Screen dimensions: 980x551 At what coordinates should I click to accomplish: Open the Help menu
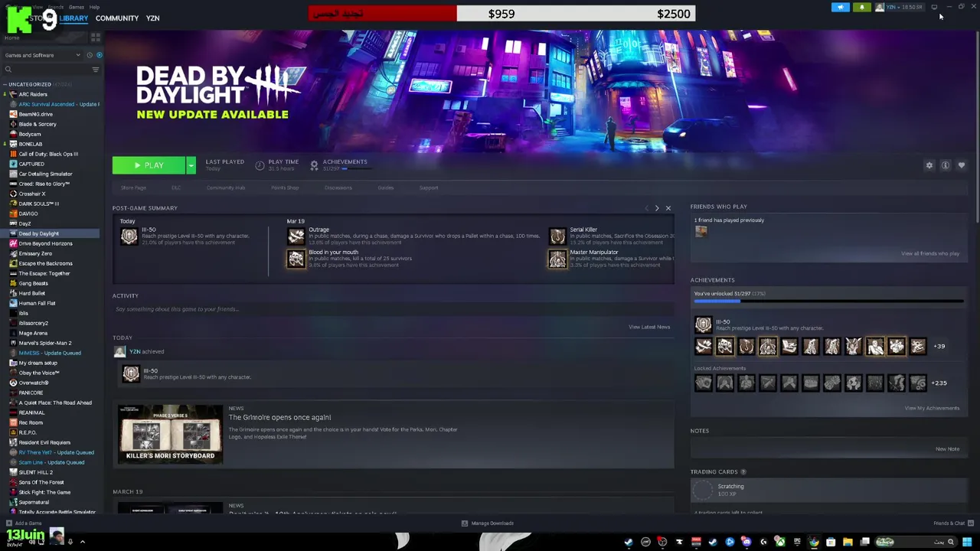click(x=94, y=7)
